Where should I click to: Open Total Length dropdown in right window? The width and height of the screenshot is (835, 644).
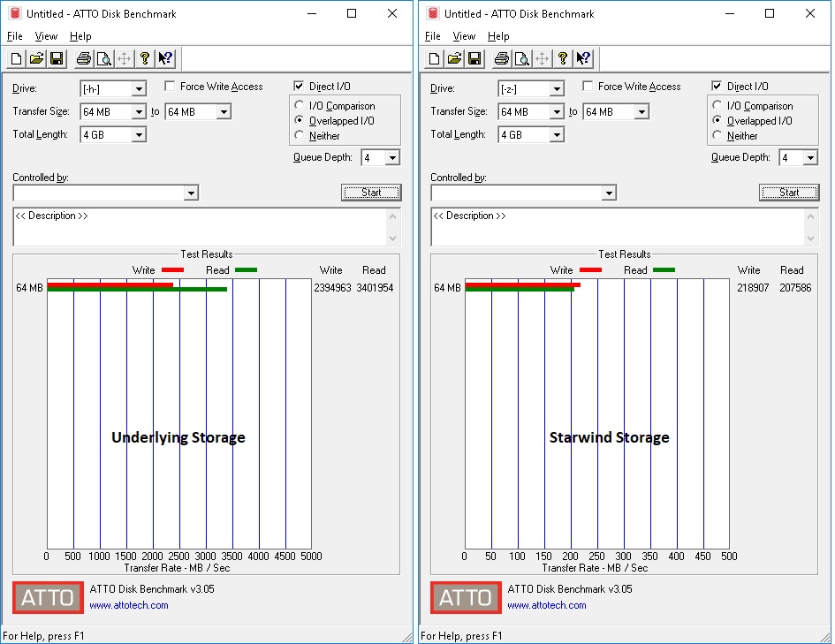click(x=557, y=134)
